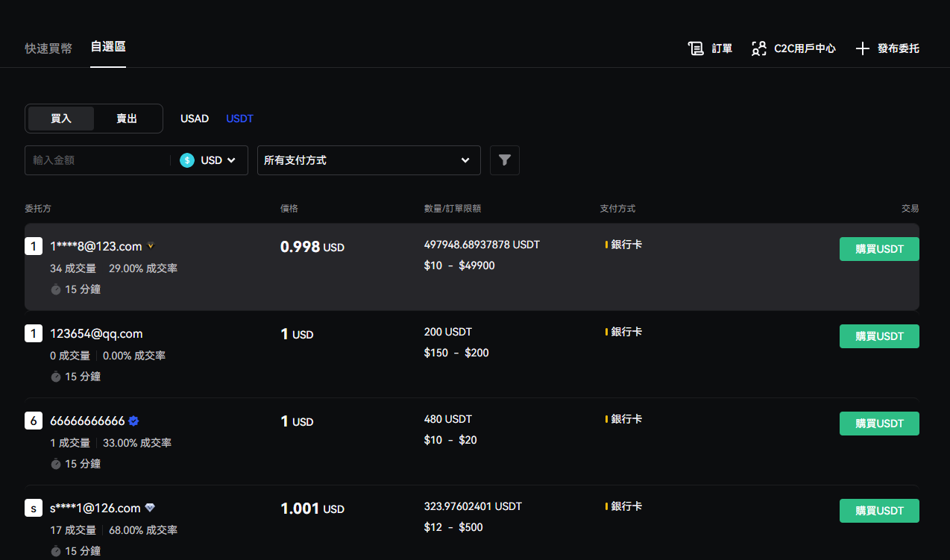Click merchant name 1****8@123.com
This screenshot has width=950, height=560.
click(x=96, y=246)
